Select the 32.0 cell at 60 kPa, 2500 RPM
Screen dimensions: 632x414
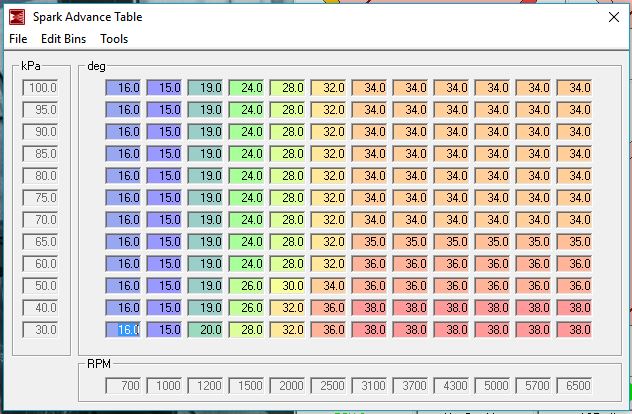(x=328, y=264)
